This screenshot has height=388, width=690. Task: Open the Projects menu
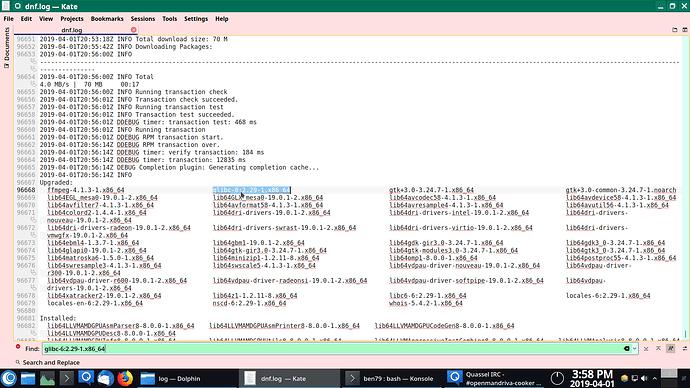point(72,19)
